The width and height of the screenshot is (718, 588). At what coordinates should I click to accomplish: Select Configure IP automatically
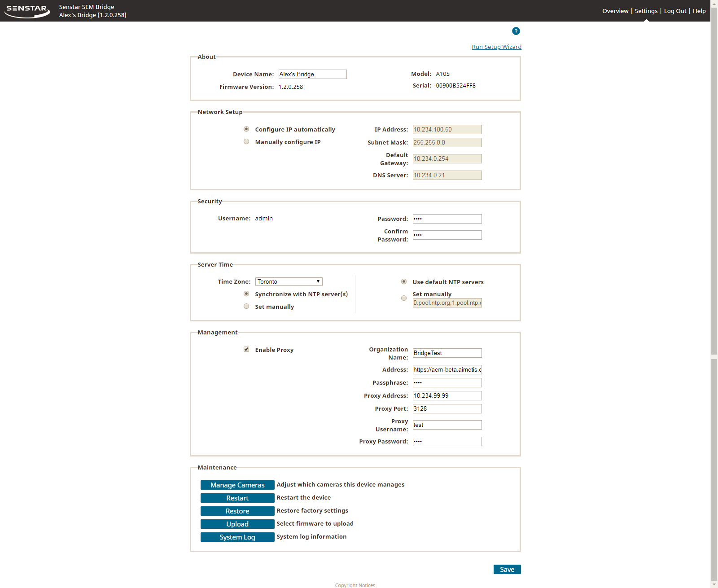[246, 129]
